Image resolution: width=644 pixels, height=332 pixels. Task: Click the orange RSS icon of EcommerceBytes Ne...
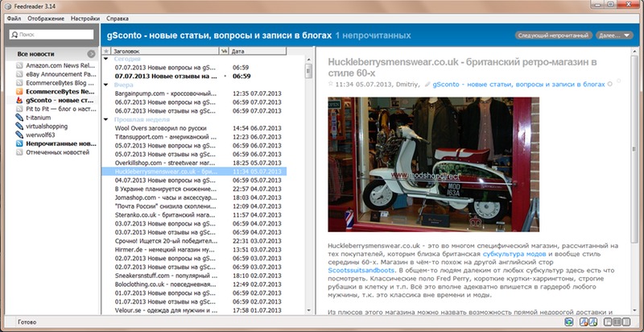pos(19,91)
